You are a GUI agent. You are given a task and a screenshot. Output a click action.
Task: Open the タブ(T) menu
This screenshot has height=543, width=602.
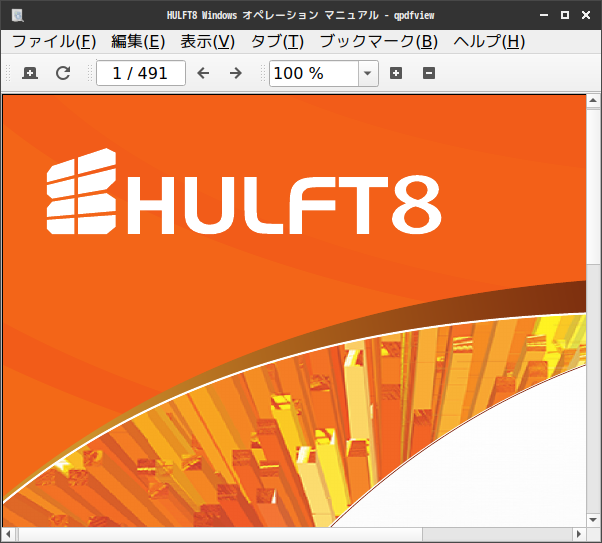[277, 41]
